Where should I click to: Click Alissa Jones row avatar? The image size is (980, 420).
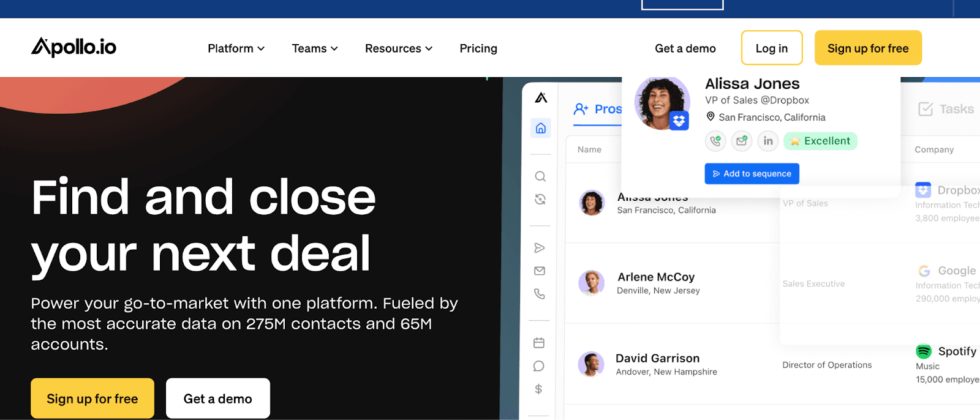click(592, 203)
